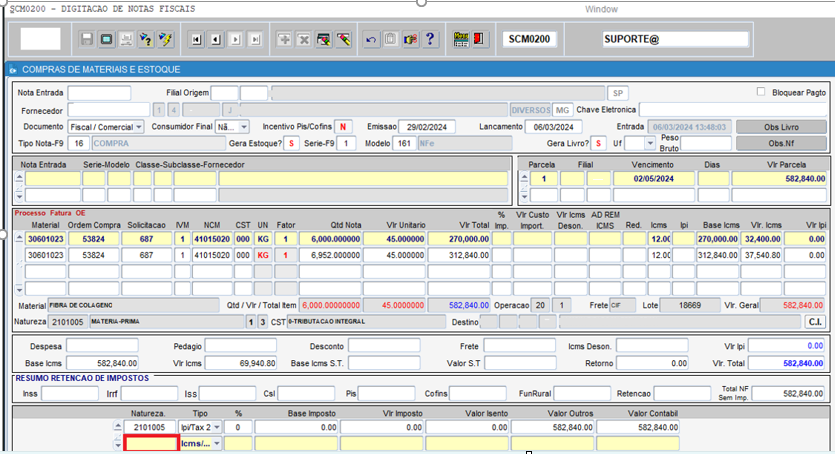Image resolution: width=835 pixels, height=454 pixels.
Task: Click the Vlr Total cell 270,000.00
Action: (x=459, y=239)
